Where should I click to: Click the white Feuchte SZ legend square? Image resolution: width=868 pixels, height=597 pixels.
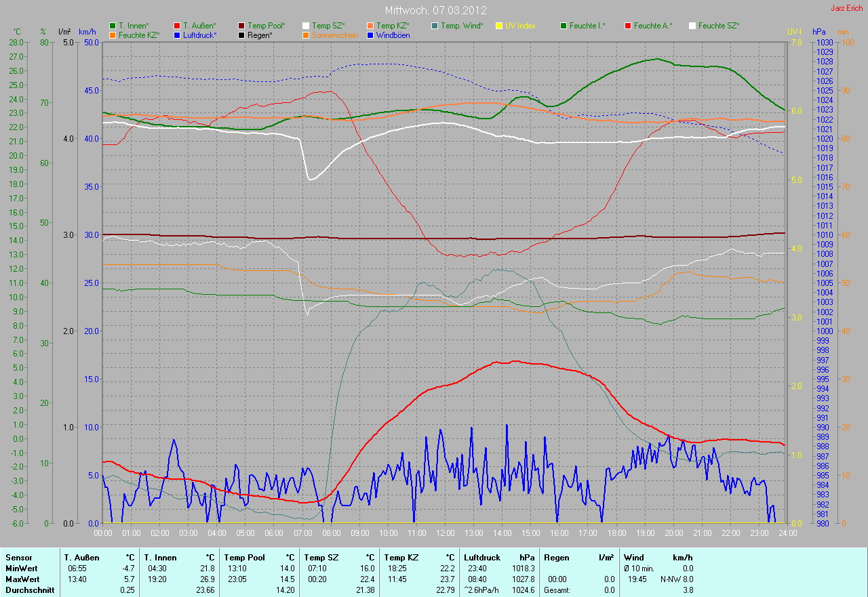coord(692,26)
